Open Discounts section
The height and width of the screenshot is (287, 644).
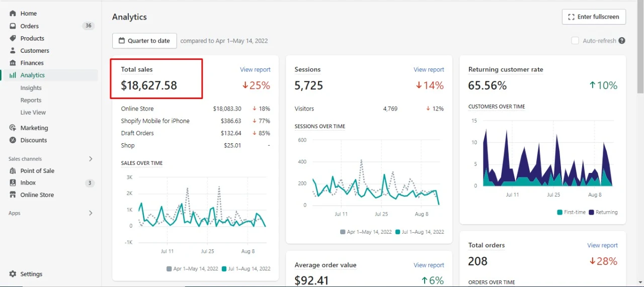point(34,140)
